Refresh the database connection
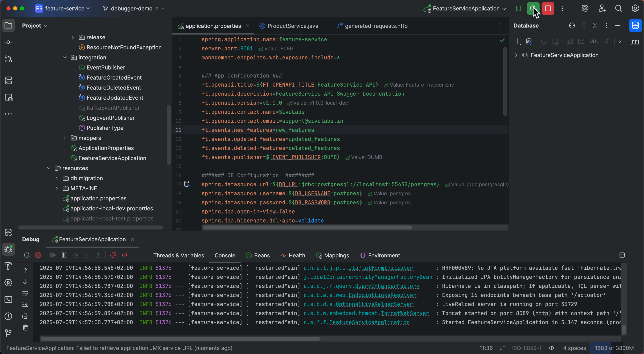 click(544, 41)
